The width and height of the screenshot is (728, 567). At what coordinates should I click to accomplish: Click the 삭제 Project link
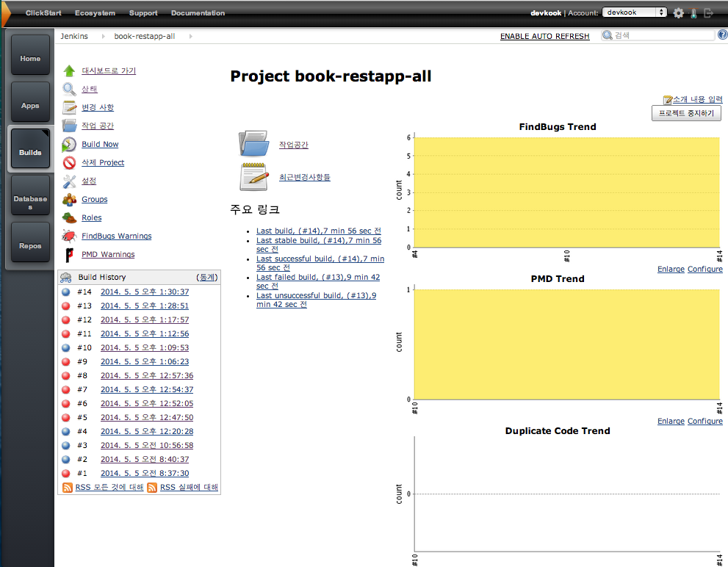tap(103, 162)
